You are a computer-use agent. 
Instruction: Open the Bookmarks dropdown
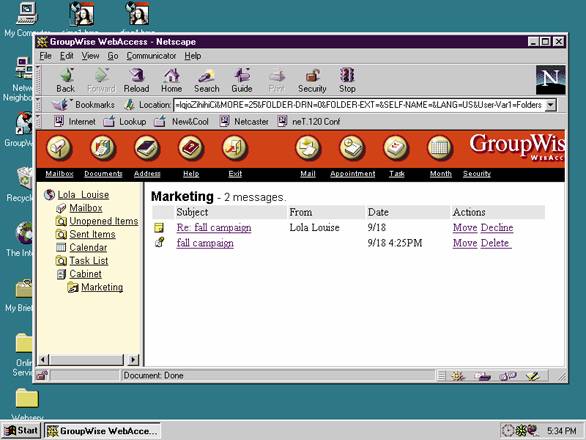[84, 105]
